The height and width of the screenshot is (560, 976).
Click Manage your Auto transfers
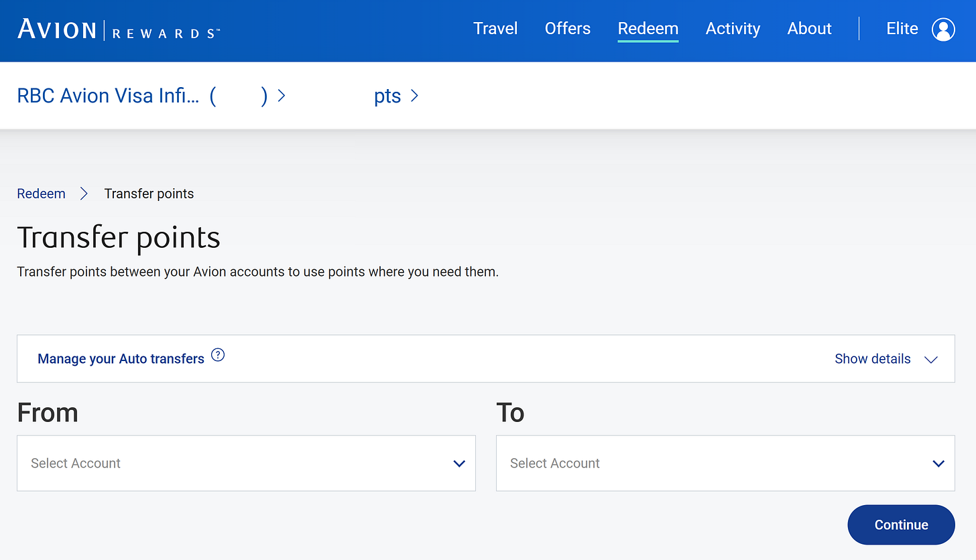click(121, 359)
